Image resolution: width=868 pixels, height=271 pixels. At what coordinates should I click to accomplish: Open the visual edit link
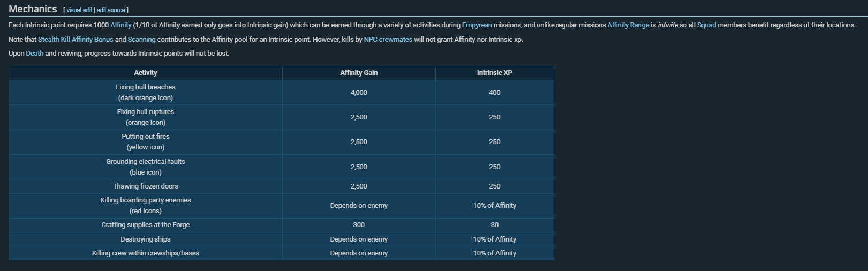pos(79,10)
